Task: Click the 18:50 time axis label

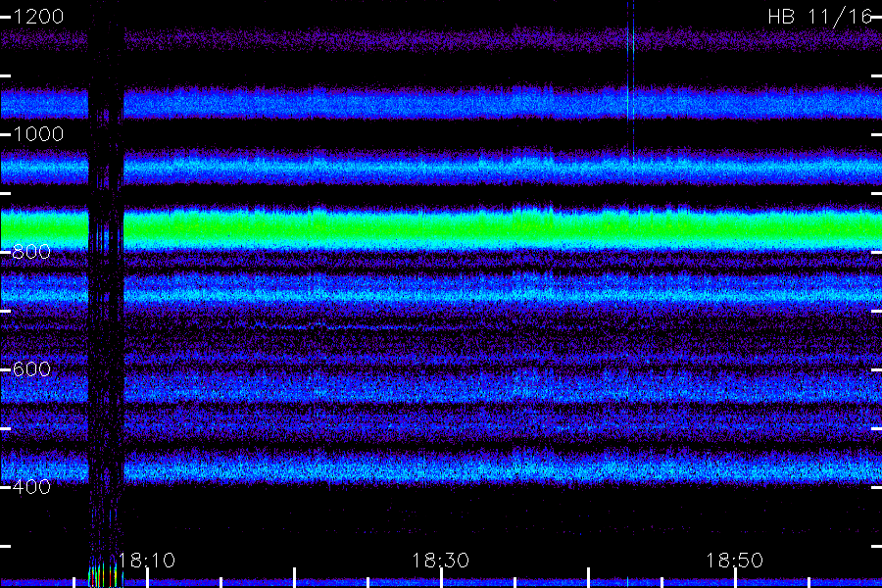Action: point(735,561)
